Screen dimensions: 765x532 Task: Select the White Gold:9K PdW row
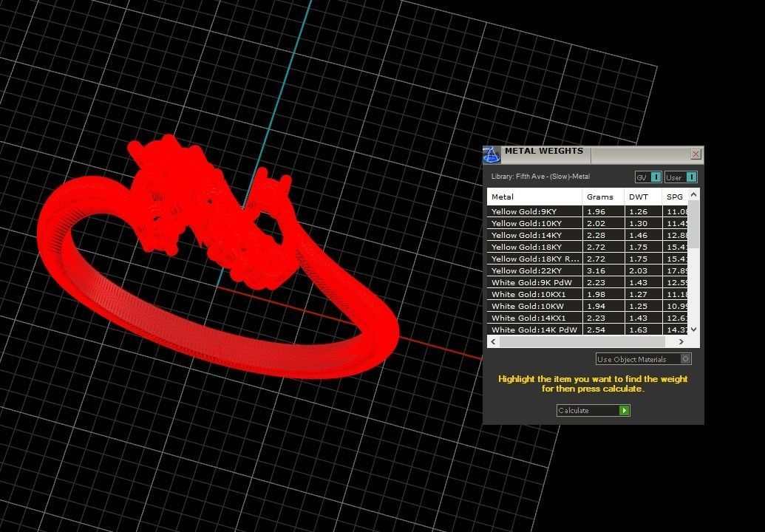[588, 282]
